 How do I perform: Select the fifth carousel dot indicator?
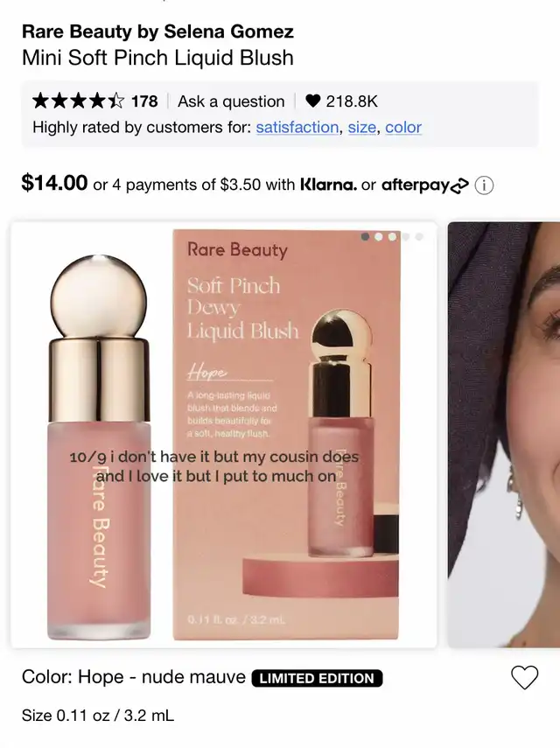point(419,236)
